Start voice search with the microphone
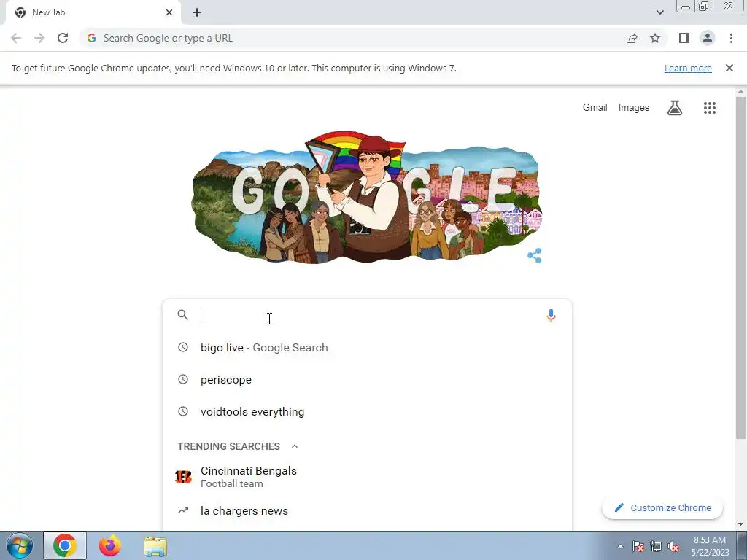Image resolution: width=747 pixels, height=560 pixels. 551,315
